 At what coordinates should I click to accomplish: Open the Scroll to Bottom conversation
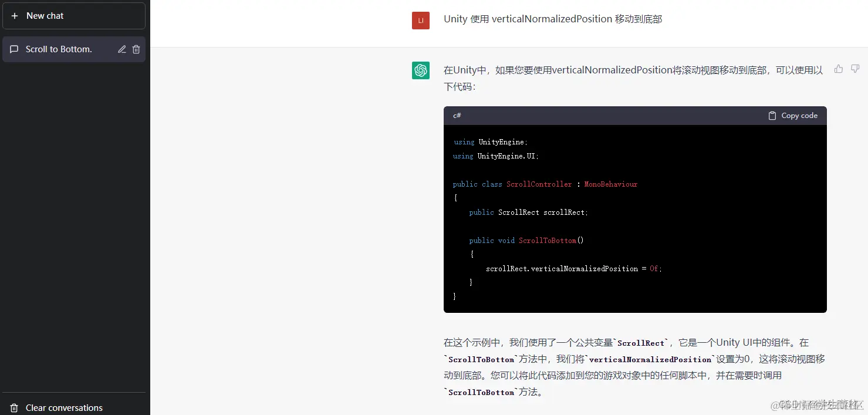point(59,49)
